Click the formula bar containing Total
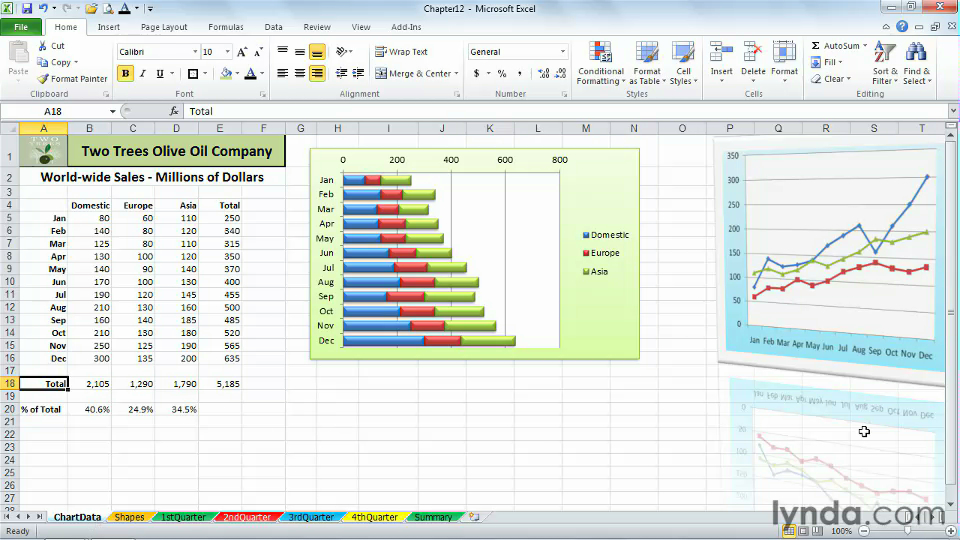Screen dimensions: 960x540 coord(566,111)
